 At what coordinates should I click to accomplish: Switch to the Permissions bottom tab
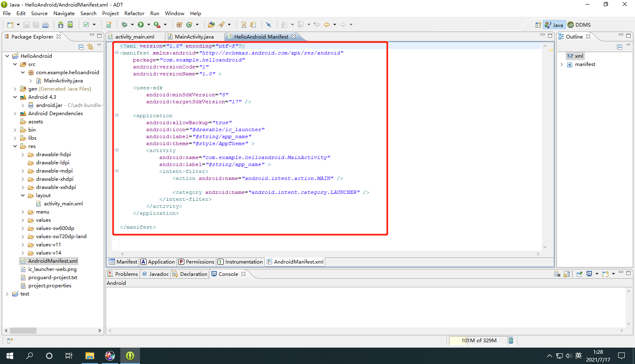[x=196, y=262]
